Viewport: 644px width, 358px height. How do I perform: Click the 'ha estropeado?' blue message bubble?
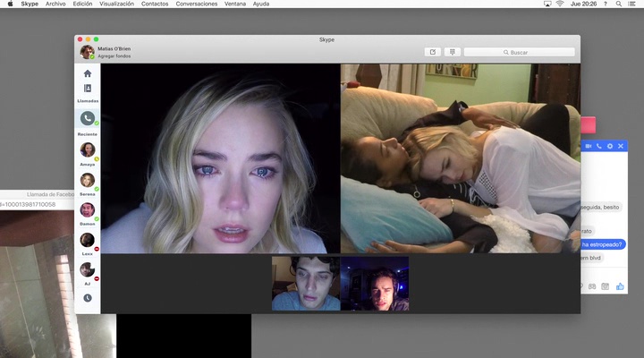tap(603, 244)
